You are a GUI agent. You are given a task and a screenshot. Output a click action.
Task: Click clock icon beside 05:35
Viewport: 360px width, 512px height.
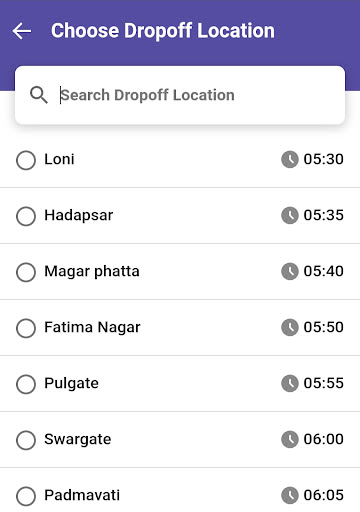coord(290,215)
